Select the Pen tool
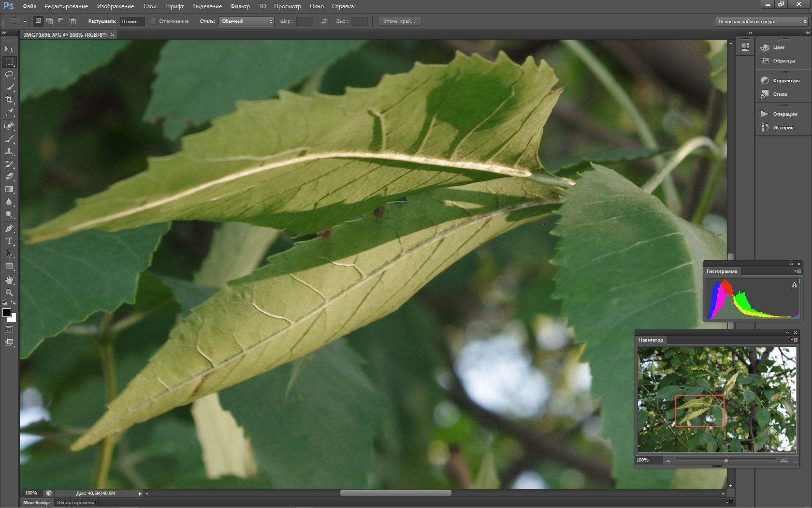 coord(9,228)
